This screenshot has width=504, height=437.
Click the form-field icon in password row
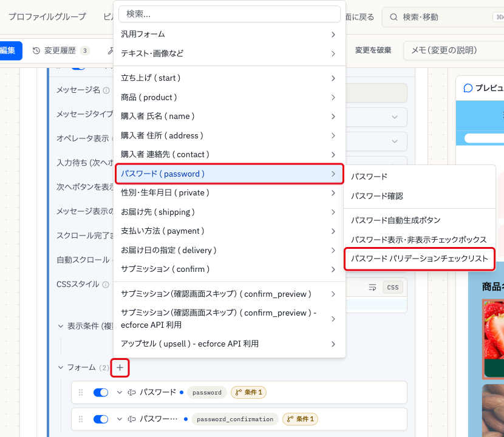click(x=131, y=392)
